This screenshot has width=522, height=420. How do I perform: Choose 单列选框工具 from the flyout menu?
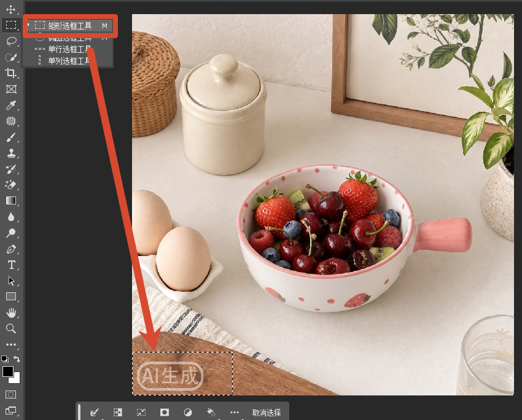(x=68, y=61)
